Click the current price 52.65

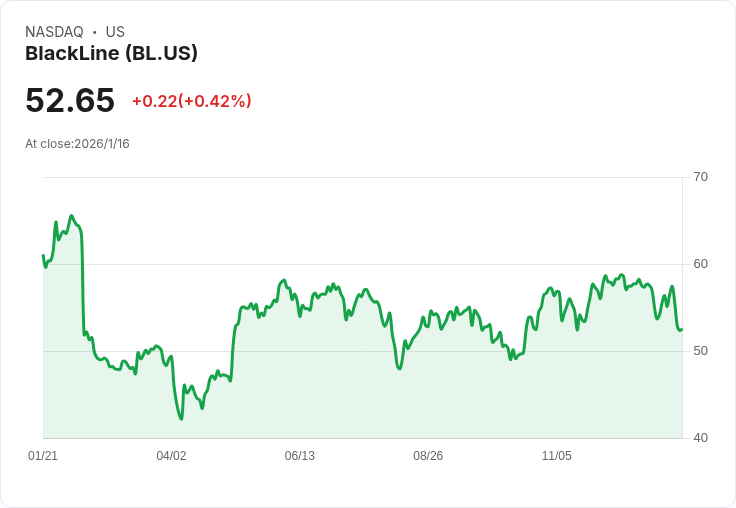click(70, 100)
